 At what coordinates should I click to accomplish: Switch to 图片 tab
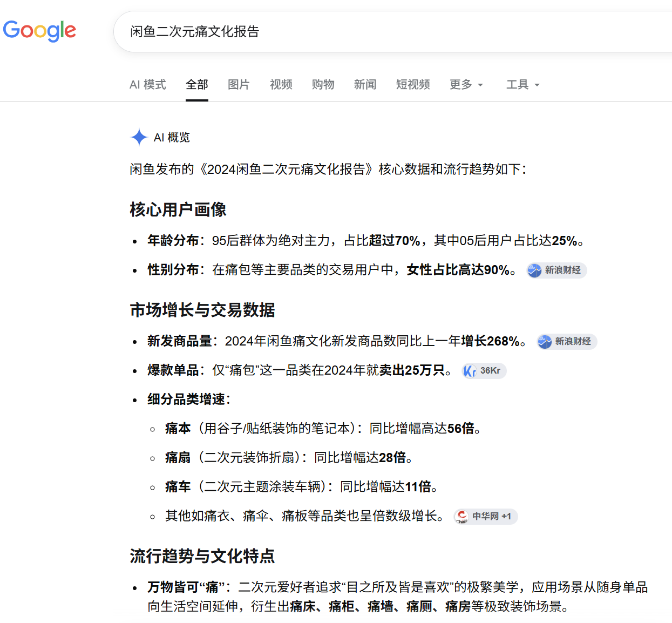tap(239, 84)
